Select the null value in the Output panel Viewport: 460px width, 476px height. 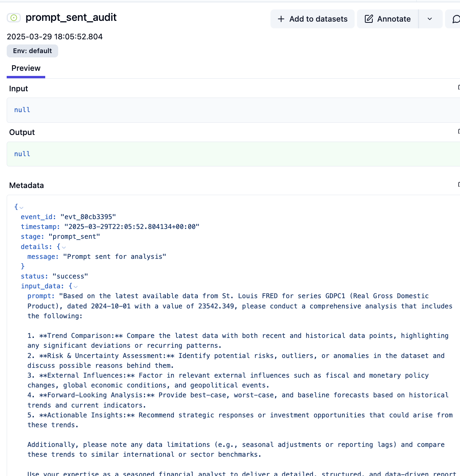(x=22, y=153)
